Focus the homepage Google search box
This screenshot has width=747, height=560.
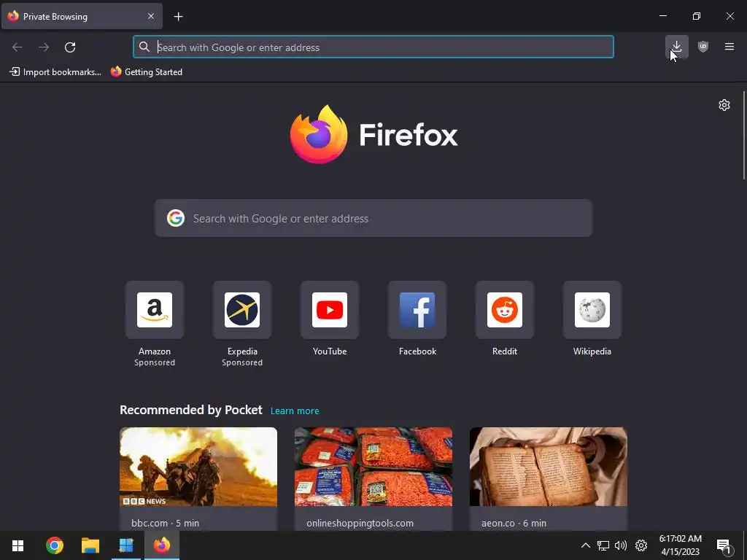(373, 218)
